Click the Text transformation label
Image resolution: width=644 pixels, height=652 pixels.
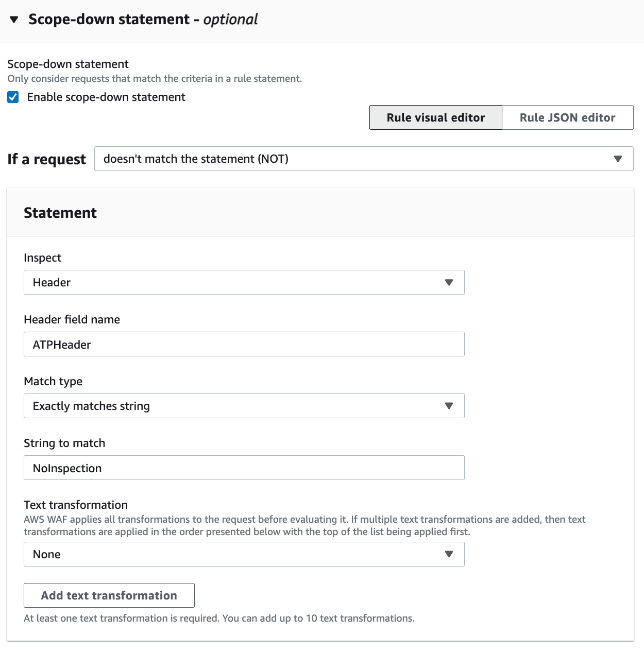[x=76, y=505]
